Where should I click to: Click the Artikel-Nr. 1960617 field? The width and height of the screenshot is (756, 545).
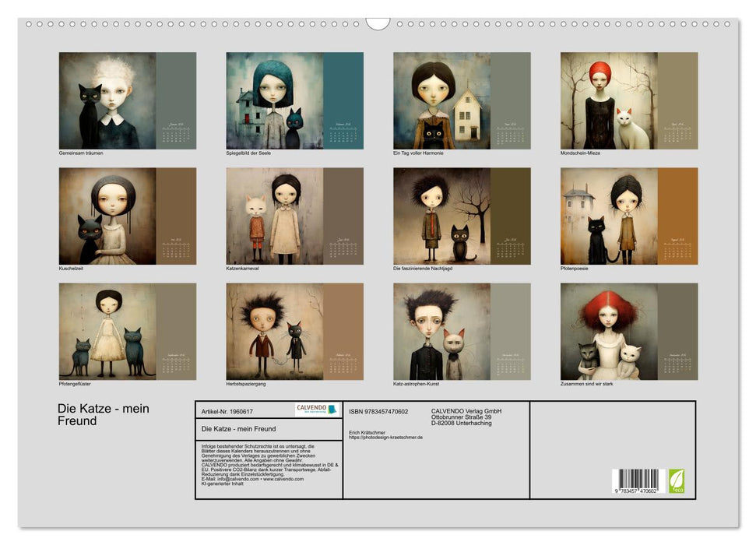227,410
